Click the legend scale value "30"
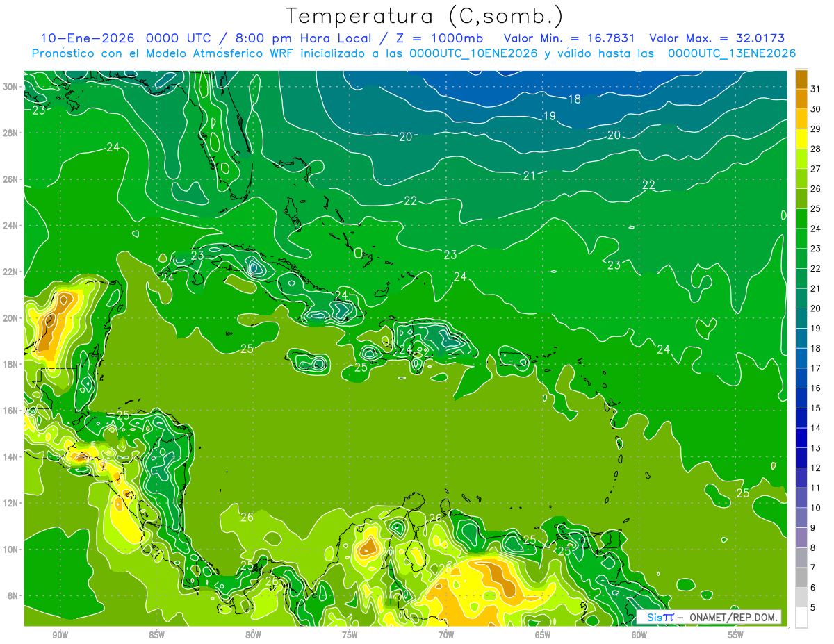Screen dimensions: 834x644 pyautogui.click(x=815, y=108)
